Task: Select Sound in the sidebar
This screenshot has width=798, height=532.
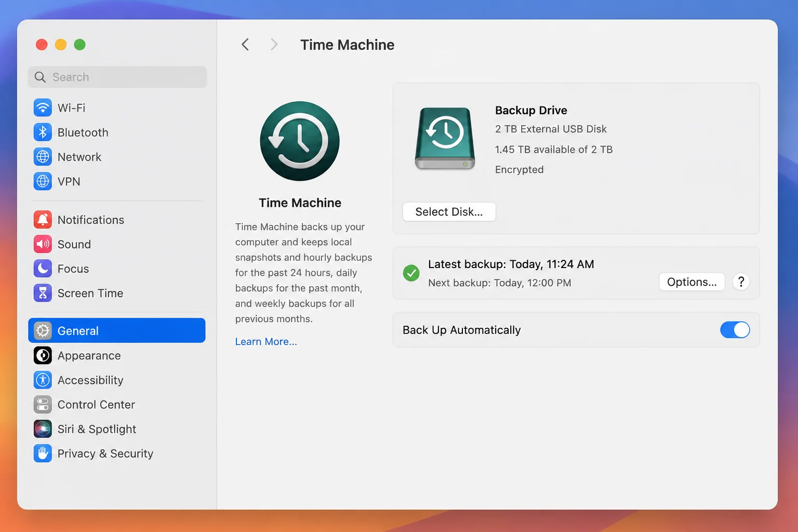Action: tap(117, 244)
